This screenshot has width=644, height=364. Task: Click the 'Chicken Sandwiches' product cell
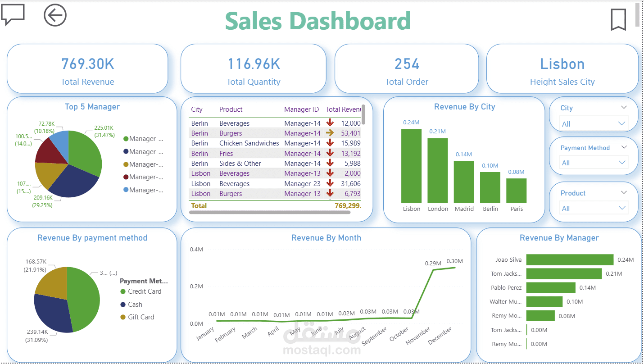(x=249, y=143)
